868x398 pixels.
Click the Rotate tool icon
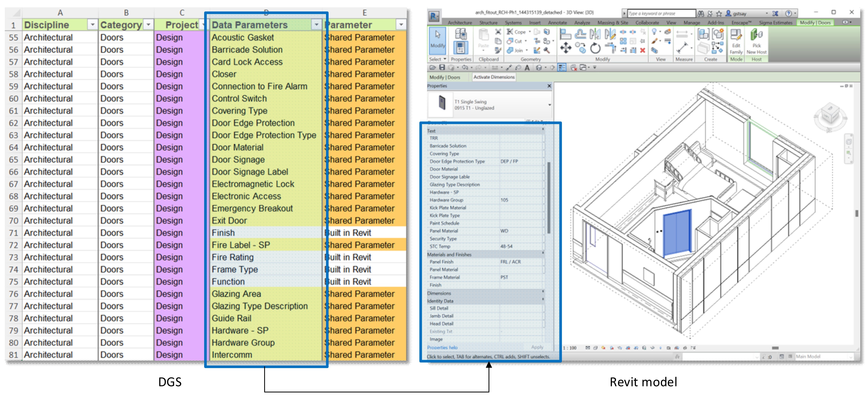tap(595, 48)
